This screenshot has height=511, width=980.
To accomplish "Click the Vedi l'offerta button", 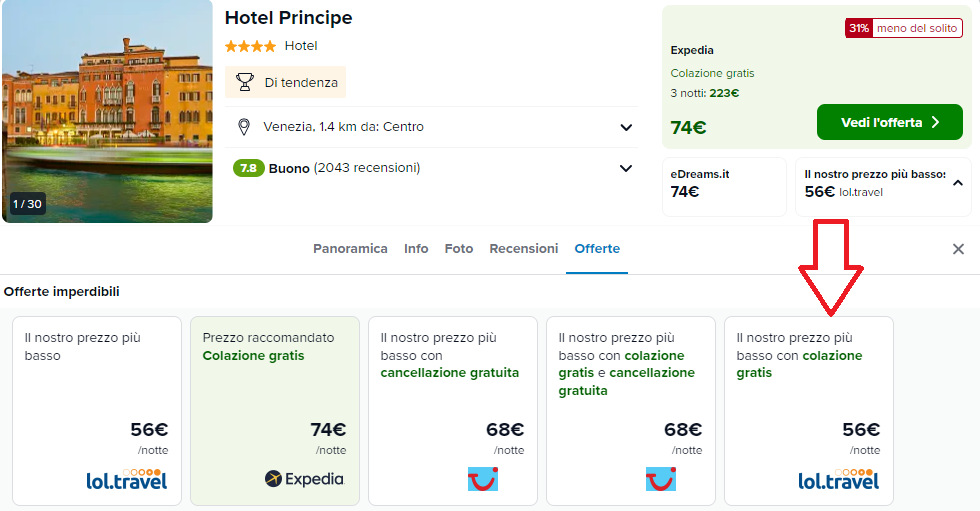I will pos(889,122).
